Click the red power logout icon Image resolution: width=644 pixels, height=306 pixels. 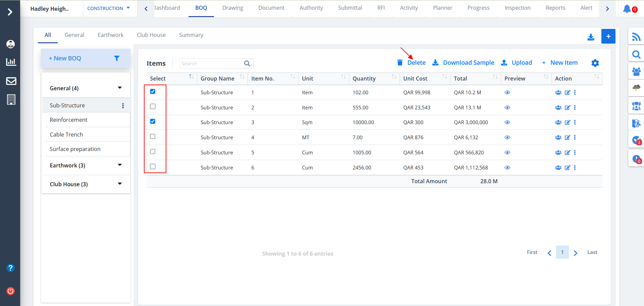(11, 291)
